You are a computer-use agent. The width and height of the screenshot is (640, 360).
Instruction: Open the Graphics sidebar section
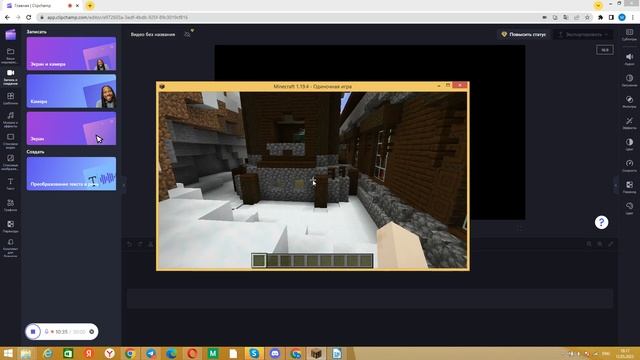point(10,205)
